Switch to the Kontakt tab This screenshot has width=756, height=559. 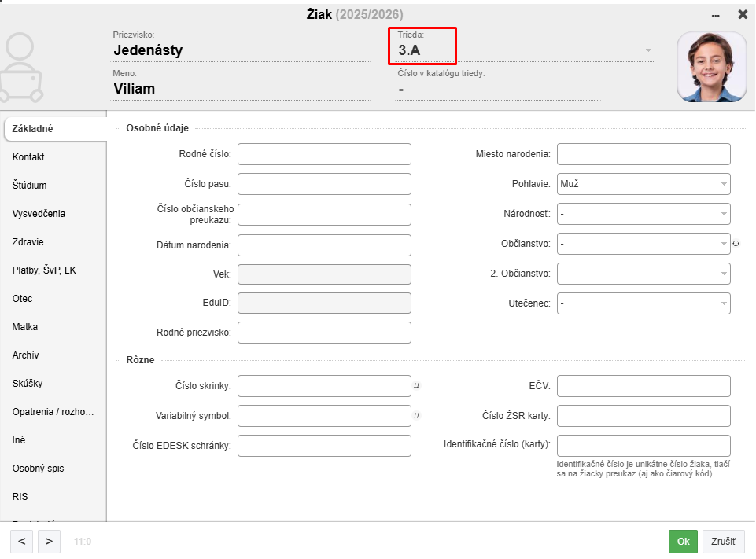pyautogui.click(x=29, y=157)
